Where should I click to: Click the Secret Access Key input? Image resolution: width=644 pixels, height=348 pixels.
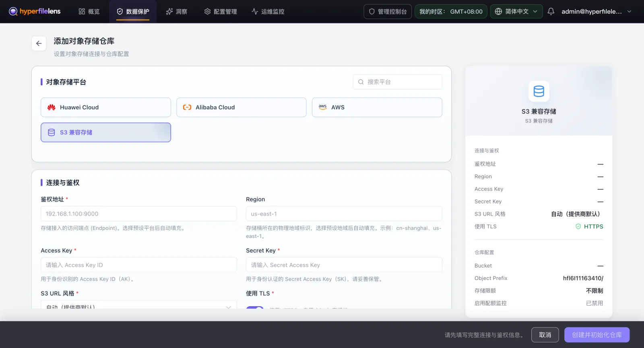(x=344, y=265)
